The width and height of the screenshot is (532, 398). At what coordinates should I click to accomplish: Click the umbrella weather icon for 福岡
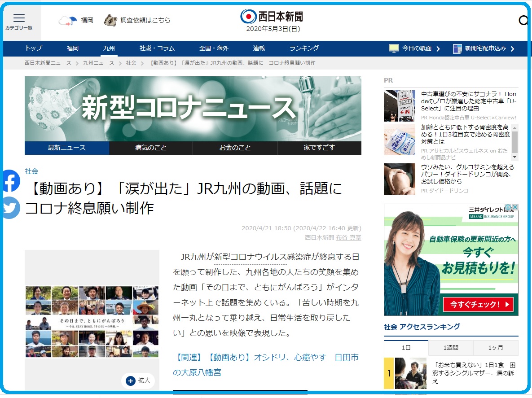click(68, 21)
